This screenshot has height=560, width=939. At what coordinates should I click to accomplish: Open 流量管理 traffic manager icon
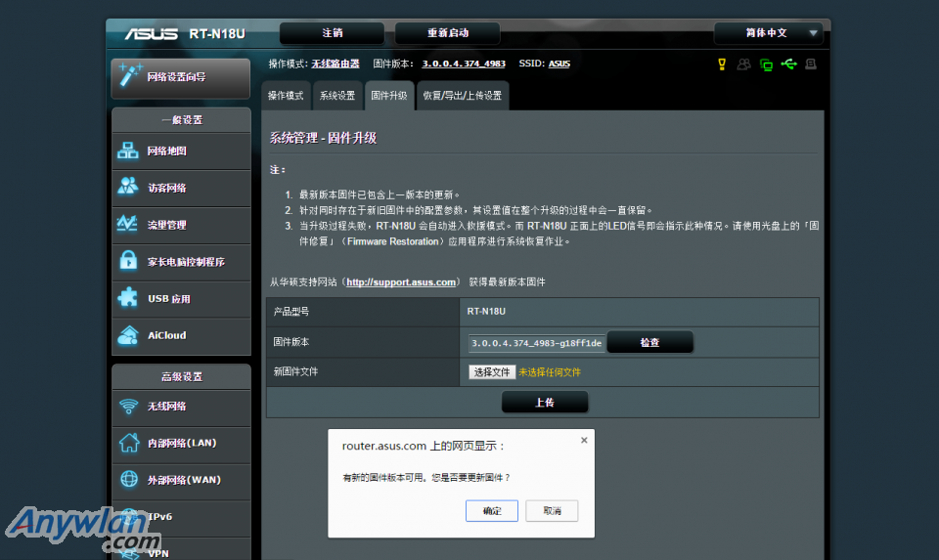[127, 225]
